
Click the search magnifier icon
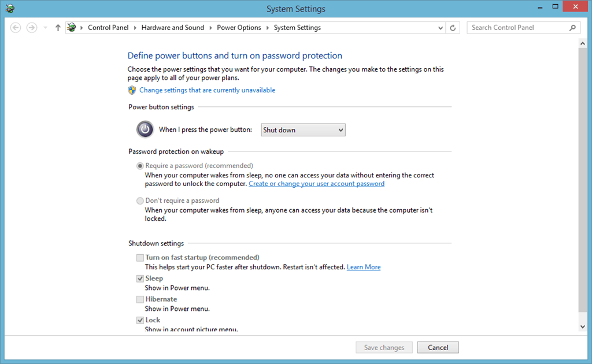pyautogui.click(x=573, y=28)
